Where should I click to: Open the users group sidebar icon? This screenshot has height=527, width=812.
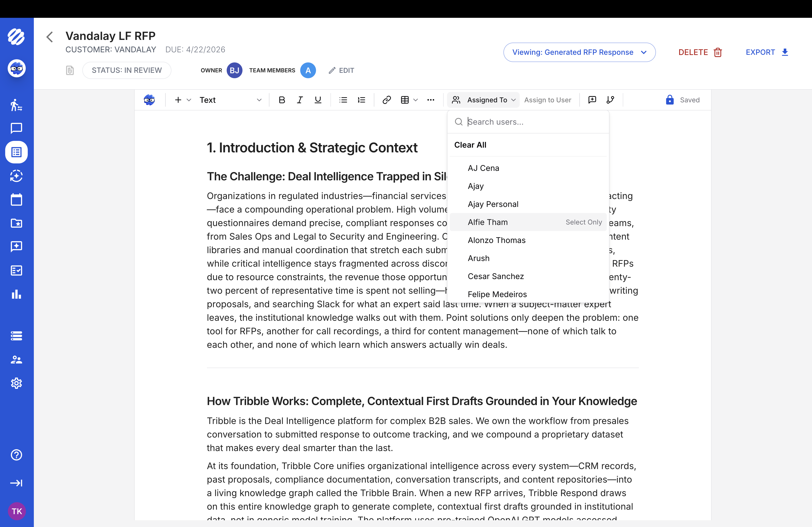(16, 360)
